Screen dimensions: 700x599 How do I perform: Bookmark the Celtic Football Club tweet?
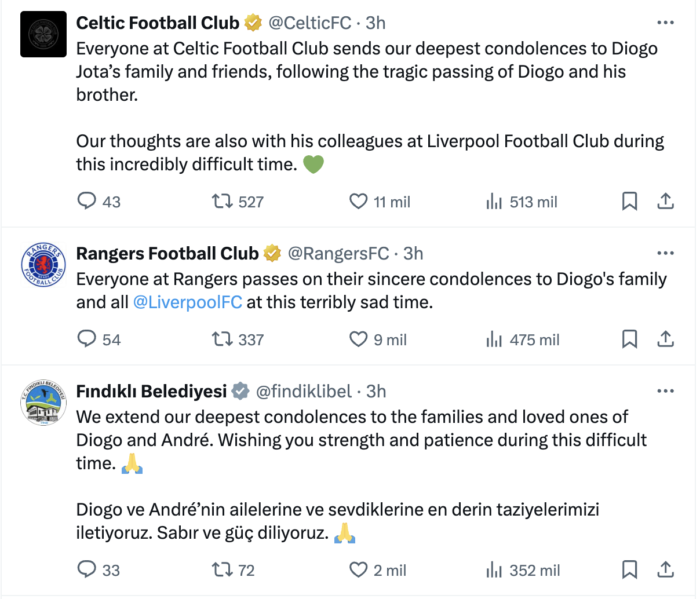tap(629, 201)
